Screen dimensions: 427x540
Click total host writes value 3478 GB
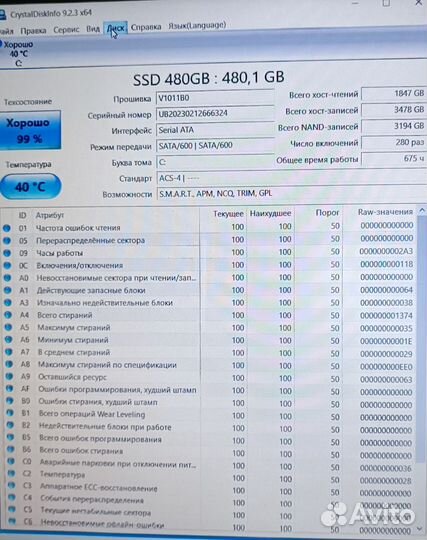(x=394, y=110)
